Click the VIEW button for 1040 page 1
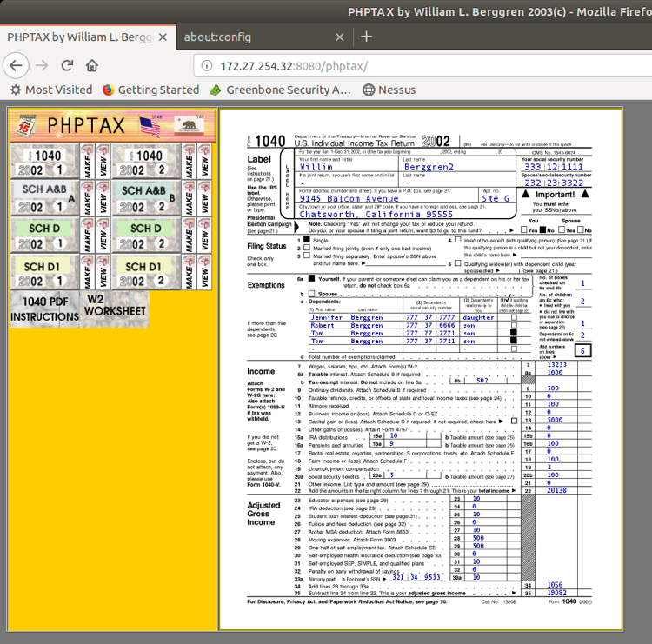652x644 pixels. [103, 162]
